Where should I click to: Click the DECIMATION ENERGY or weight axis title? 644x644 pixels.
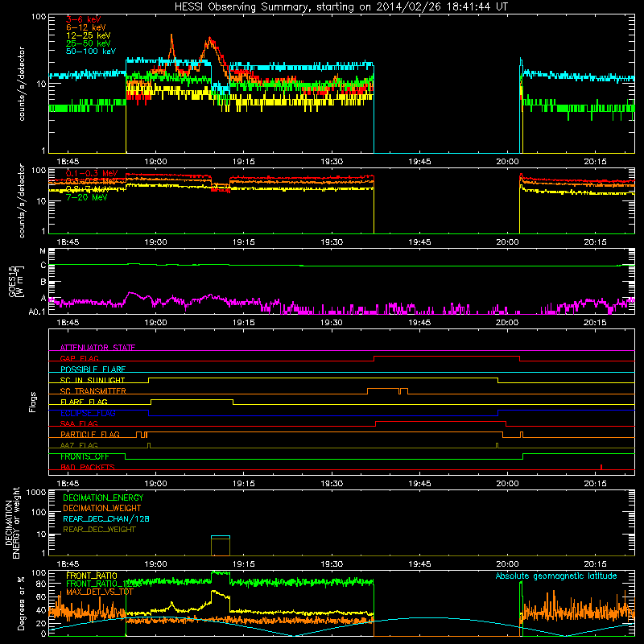(x=12, y=522)
